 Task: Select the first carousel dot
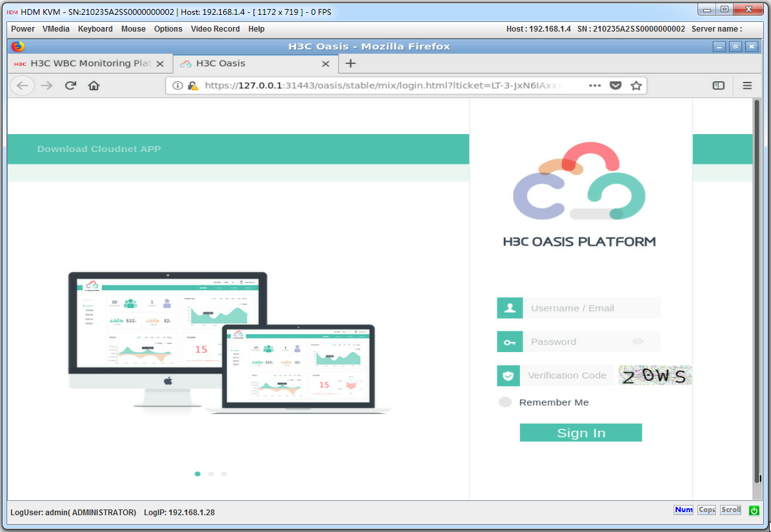(197, 474)
